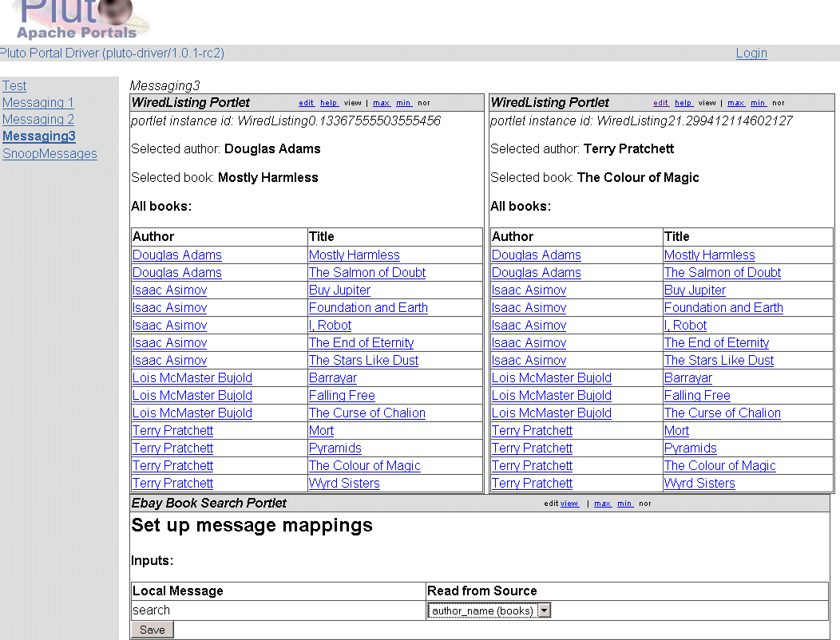Select The Colour of Magic link, left portlet
Screen dimensions: 840x640
[365, 466]
